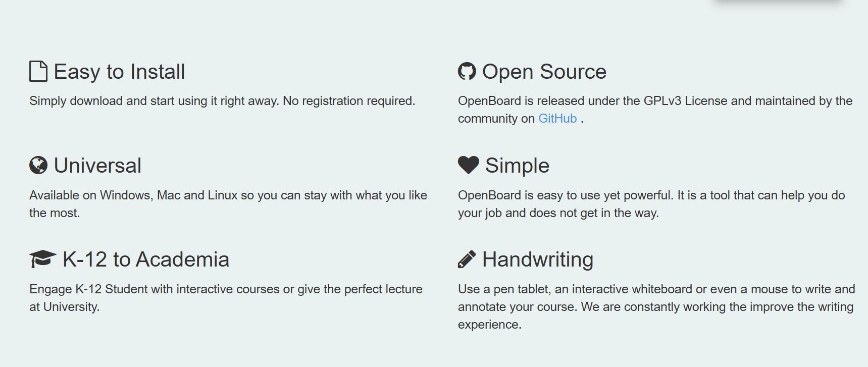Select the Easy to Install heading

coord(119,72)
